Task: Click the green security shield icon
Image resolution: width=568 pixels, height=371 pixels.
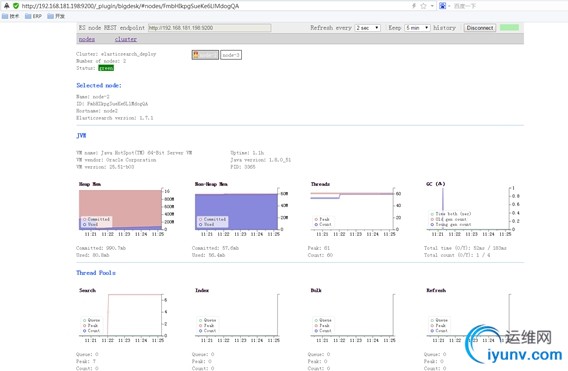Action: coord(16,6)
